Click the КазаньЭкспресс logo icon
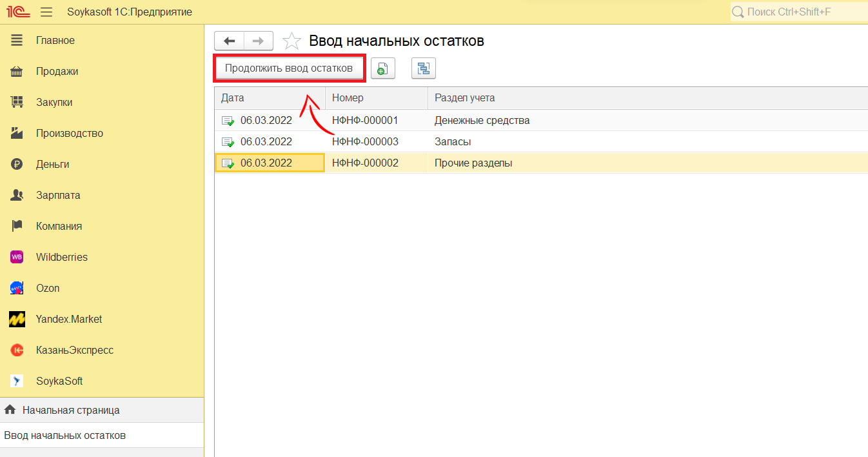This screenshot has height=457, width=868. 17,350
